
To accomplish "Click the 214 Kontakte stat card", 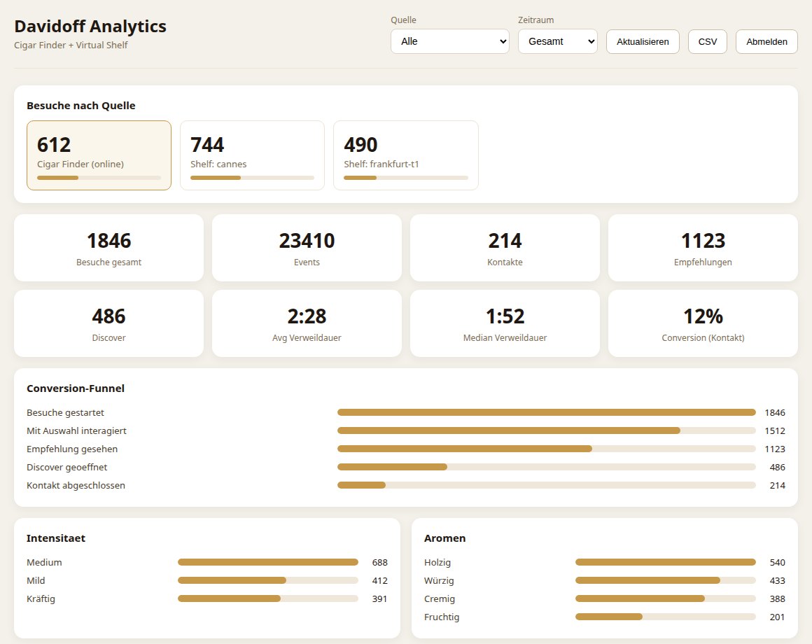I will (x=505, y=248).
